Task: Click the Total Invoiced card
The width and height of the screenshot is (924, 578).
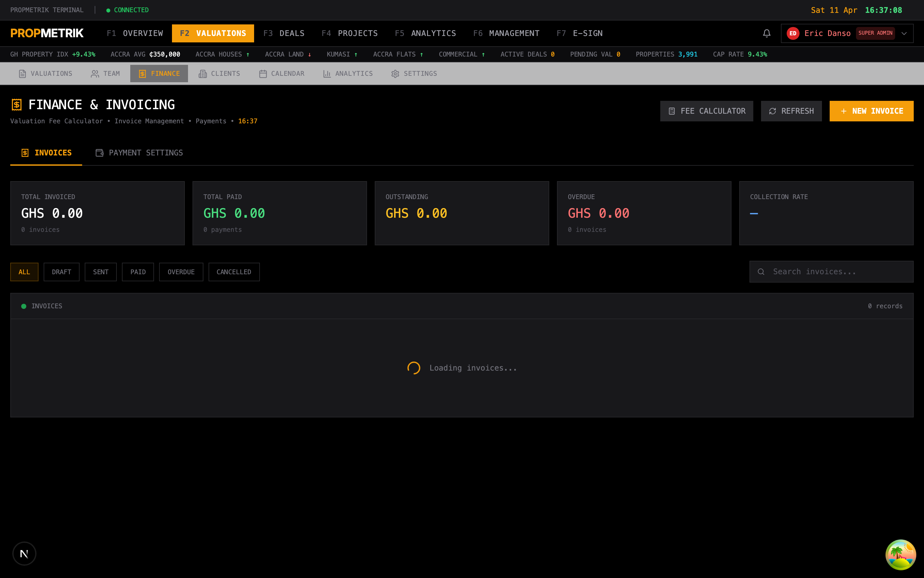Action: pyautogui.click(x=97, y=213)
